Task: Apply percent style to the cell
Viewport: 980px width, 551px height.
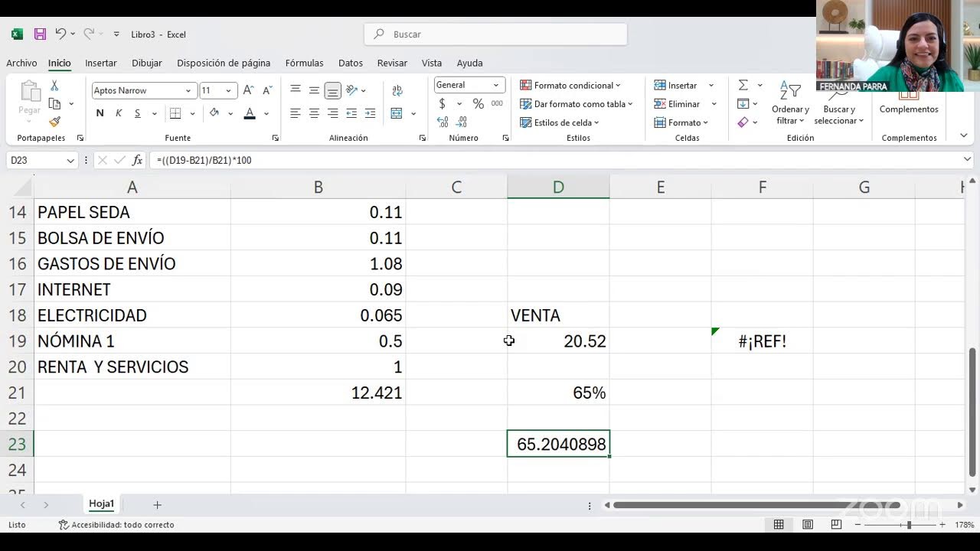Action: click(478, 104)
